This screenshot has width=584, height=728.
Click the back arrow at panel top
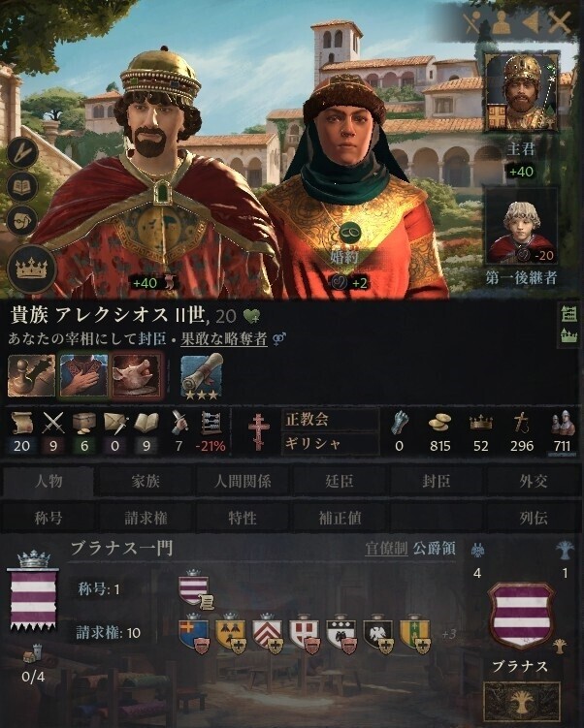click(531, 21)
